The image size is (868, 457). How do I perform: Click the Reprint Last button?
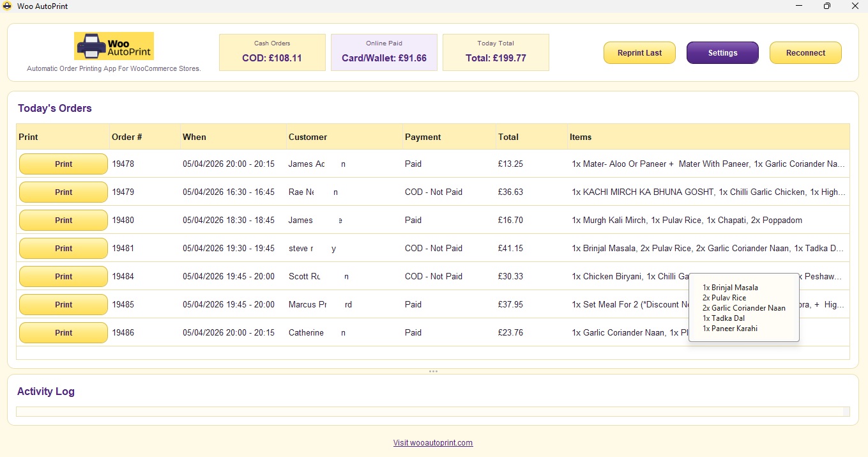(639, 53)
